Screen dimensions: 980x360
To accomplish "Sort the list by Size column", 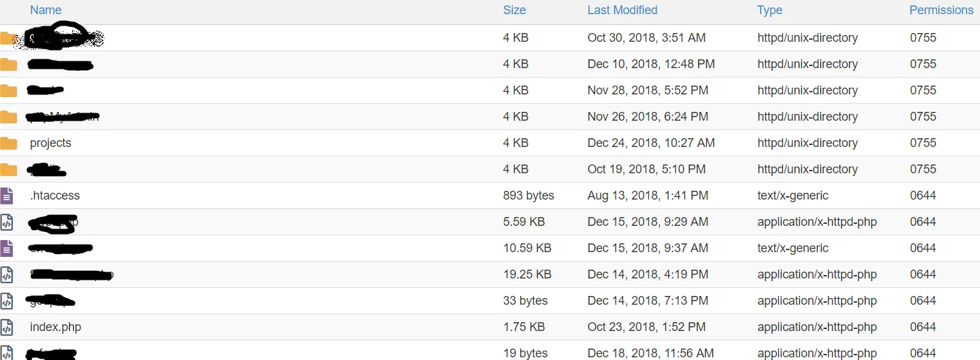I will (514, 10).
